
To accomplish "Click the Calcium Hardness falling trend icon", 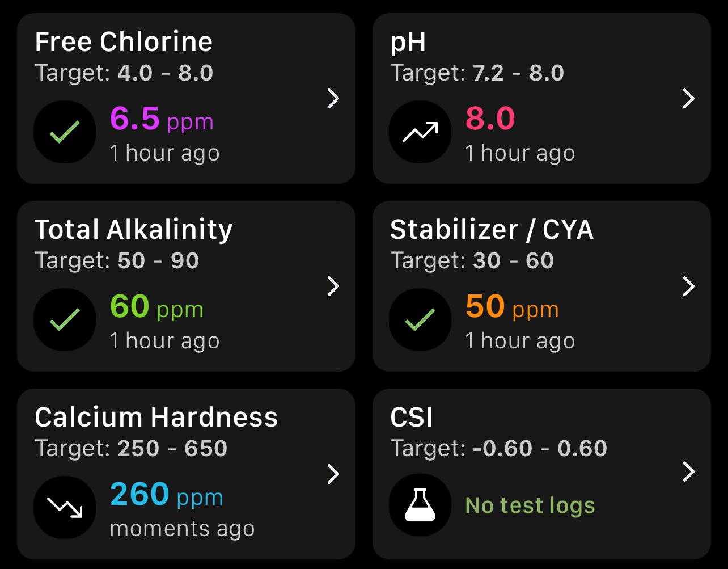I will pyautogui.click(x=65, y=507).
